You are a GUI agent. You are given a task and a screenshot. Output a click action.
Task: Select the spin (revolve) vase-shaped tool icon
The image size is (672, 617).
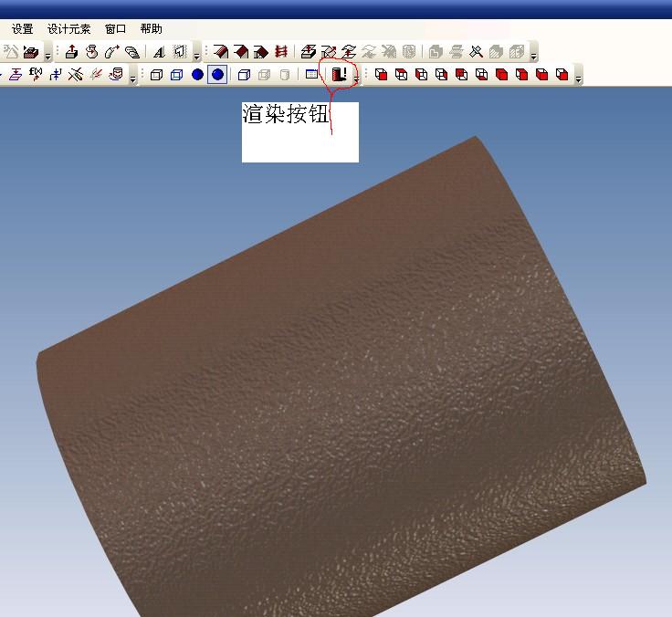pyautogui.click(x=91, y=52)
